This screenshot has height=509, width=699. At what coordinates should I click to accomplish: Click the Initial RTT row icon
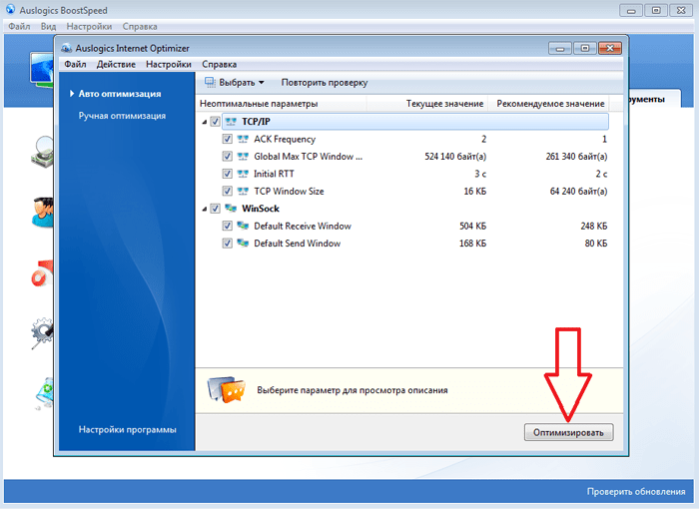243,174
